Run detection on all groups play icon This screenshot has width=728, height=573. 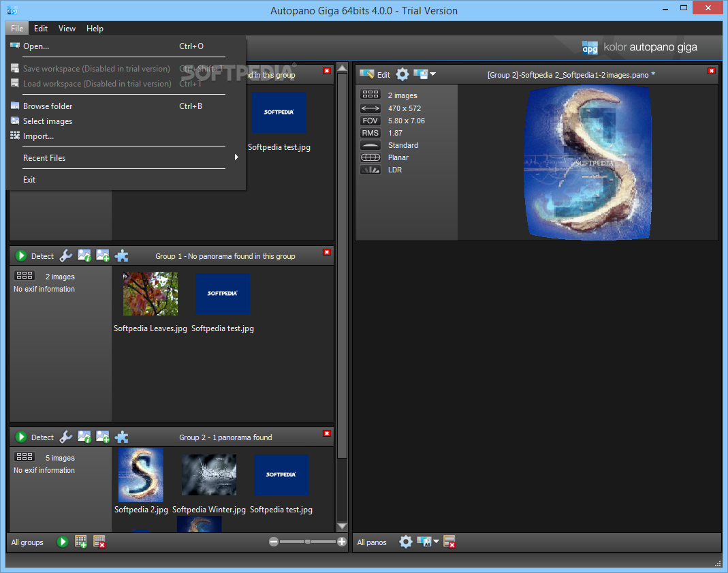pyautogui.click(x=62, y=542)
